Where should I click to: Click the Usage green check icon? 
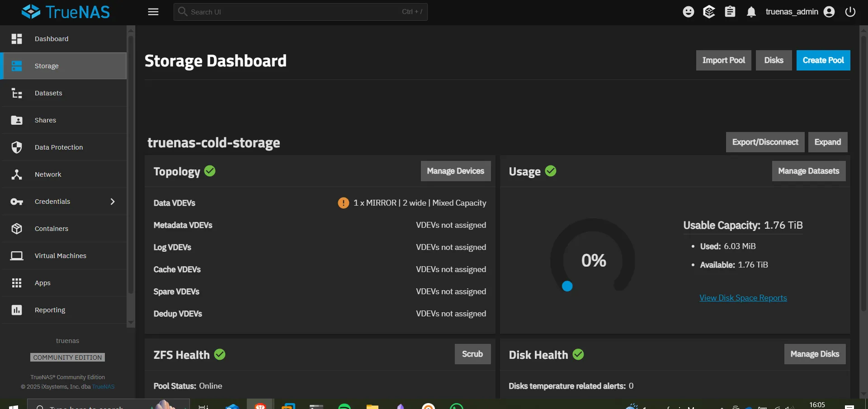[551, 171]
